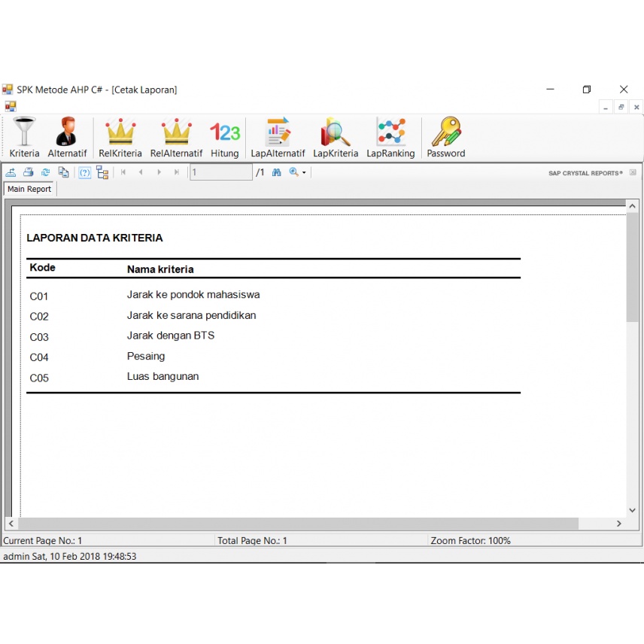644x644 pixels.
Task: Click the 'LAPORAN DATA KRITERIA' heading
Action: 95,238
